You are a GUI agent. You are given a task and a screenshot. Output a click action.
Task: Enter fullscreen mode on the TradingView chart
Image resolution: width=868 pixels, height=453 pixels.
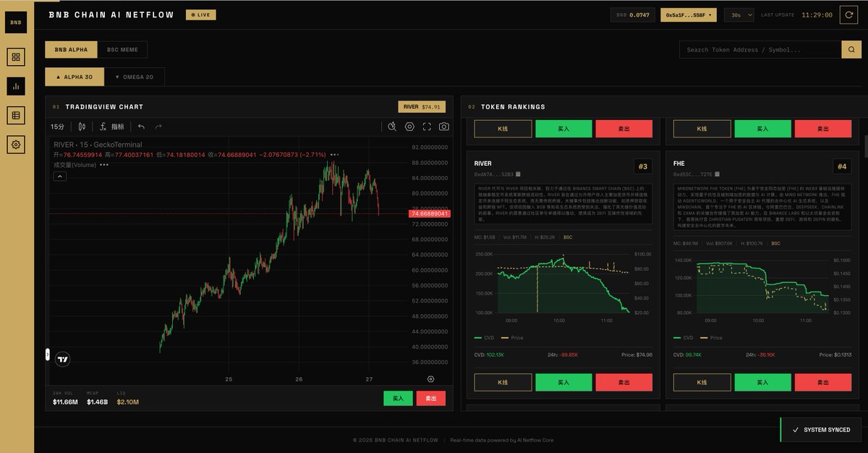click(427, 127)
